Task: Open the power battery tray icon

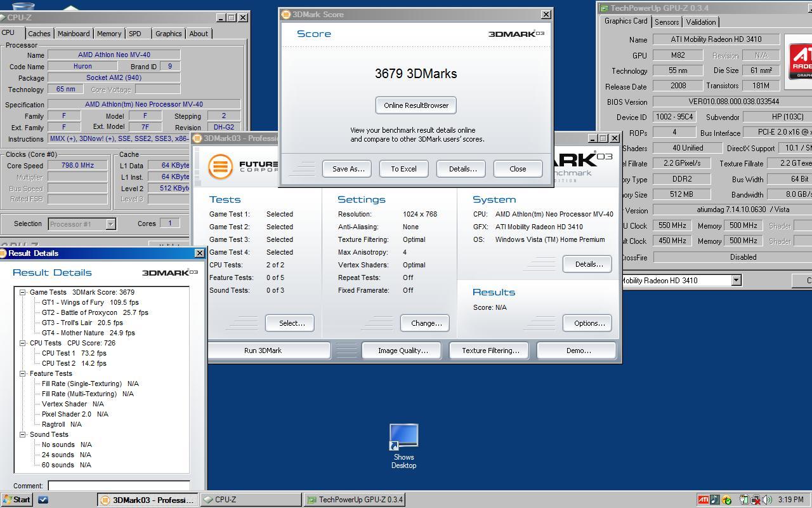Action: click(743, 500)
